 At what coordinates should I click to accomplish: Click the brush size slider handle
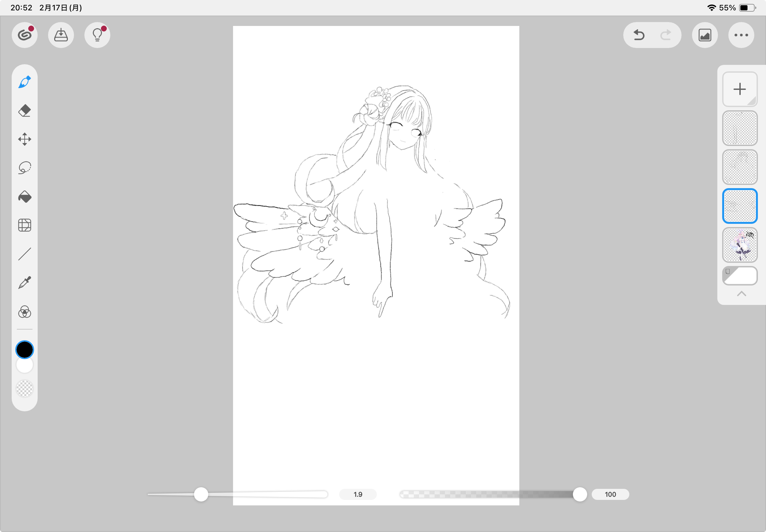point(201,494)
